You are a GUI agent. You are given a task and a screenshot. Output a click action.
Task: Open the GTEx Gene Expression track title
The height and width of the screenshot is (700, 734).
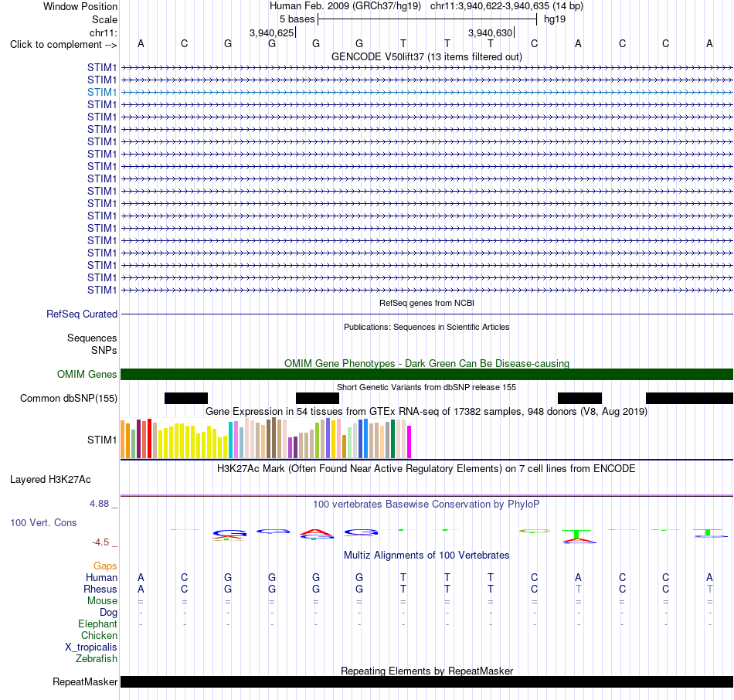426,412
